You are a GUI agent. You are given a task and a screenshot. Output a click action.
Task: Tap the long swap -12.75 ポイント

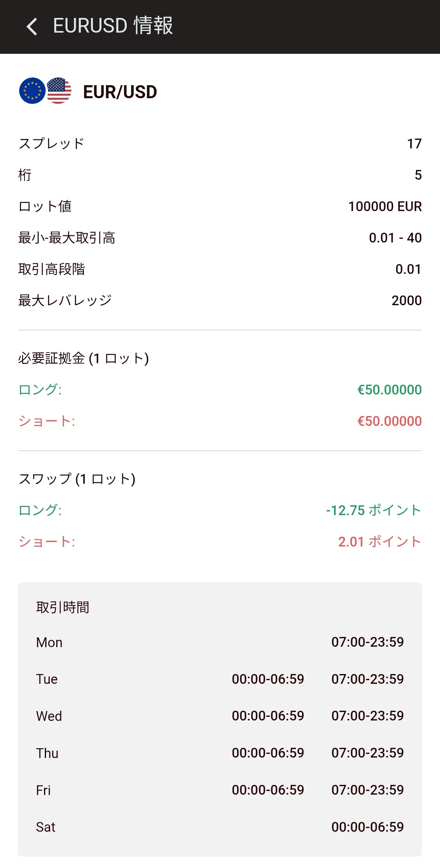point(373,510)
